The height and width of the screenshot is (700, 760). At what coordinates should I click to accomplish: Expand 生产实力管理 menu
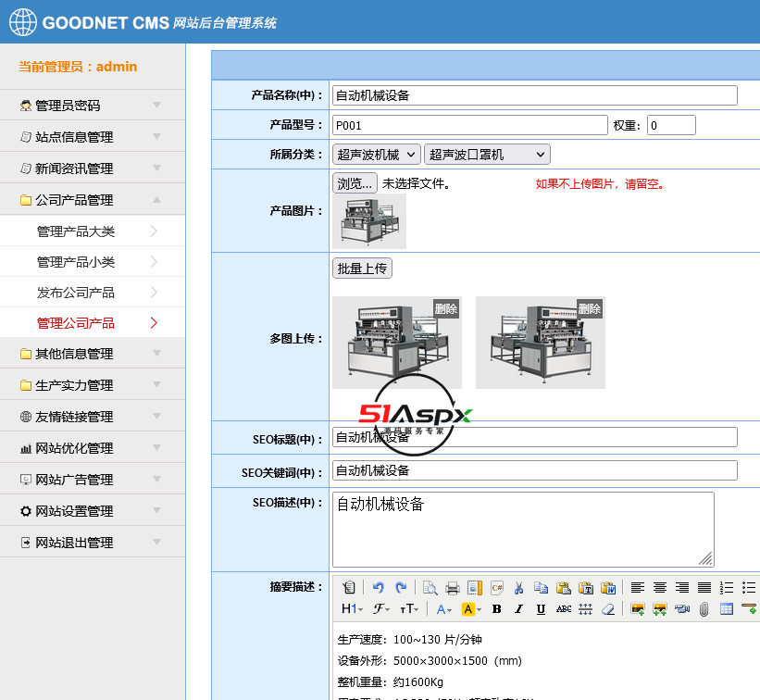click(x=93, y=385)
